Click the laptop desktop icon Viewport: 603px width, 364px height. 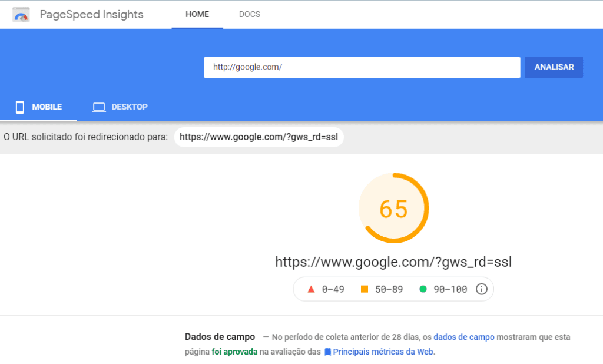pos(99,107)
